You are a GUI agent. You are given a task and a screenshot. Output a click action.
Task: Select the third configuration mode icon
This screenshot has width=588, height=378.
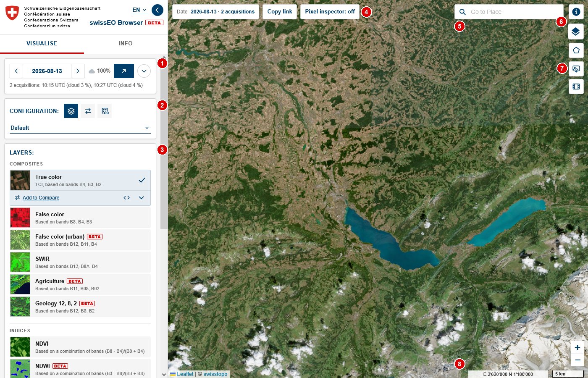(105, 111)
